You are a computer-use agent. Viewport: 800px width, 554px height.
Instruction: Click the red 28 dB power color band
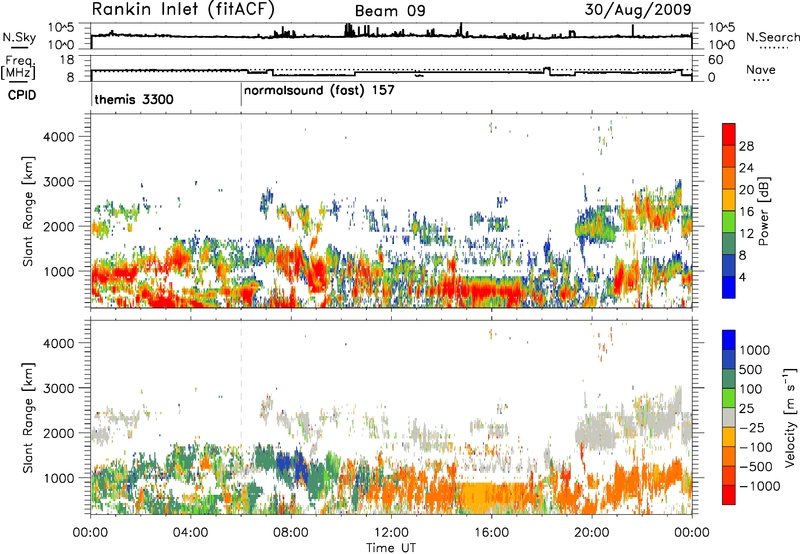tap(729, 134)
